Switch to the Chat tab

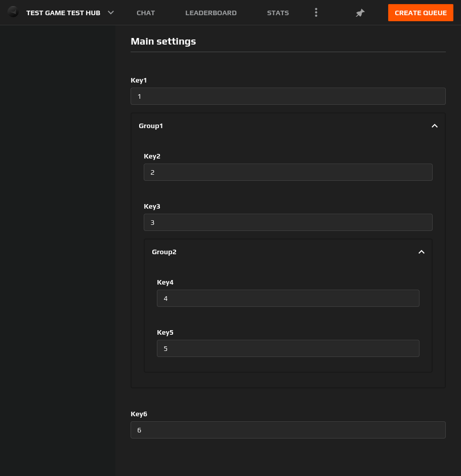coord(146,13)
